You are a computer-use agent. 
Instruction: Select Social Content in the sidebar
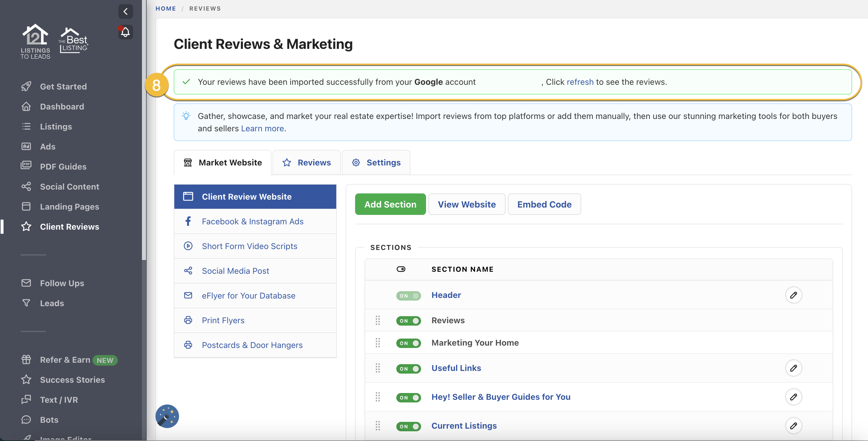tap(69, 186)
